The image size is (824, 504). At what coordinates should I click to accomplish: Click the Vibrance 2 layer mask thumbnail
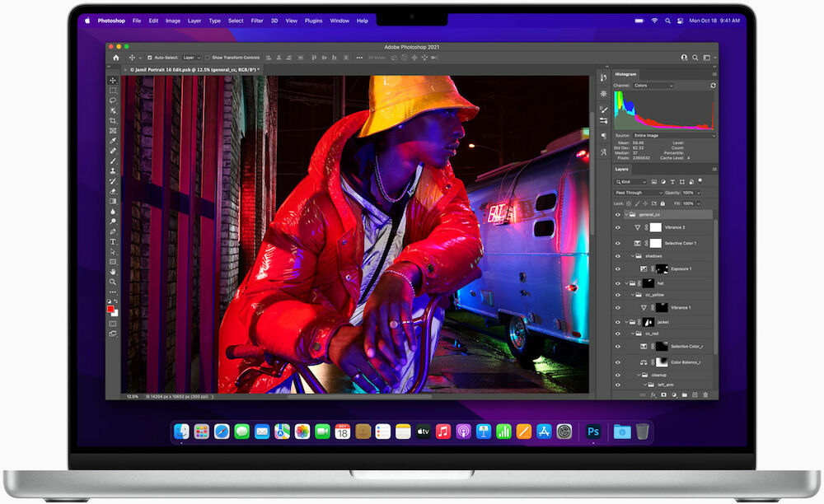655,228
